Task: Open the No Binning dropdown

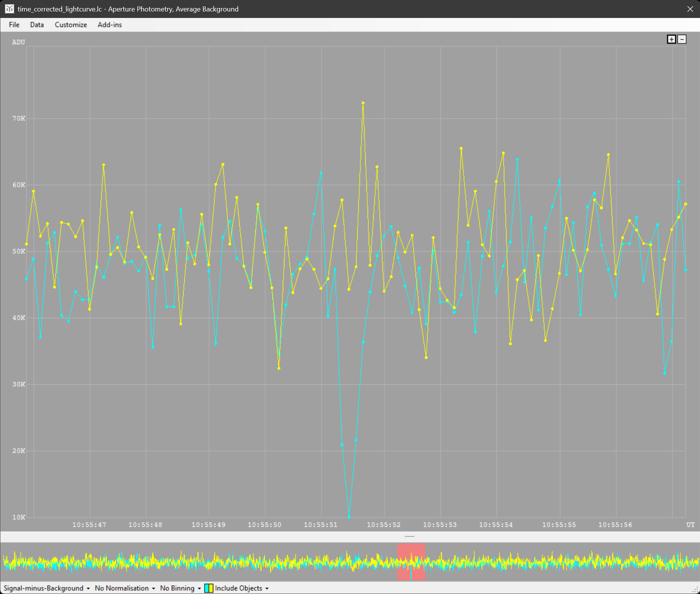Action: [x=180, y=588]
